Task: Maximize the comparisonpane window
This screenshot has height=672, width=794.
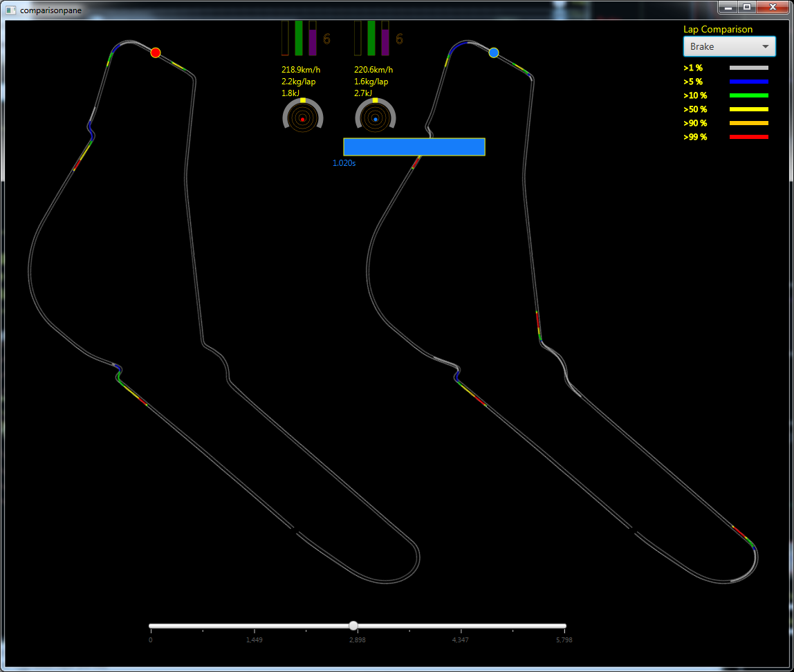Action: point(747,7)
